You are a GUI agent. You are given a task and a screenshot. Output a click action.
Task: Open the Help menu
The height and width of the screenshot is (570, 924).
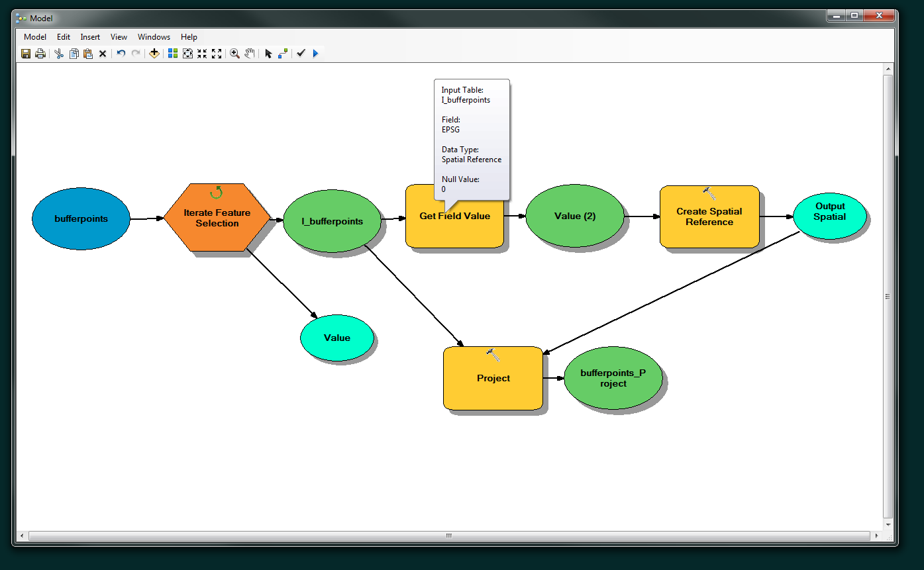(x=189, y=37)
